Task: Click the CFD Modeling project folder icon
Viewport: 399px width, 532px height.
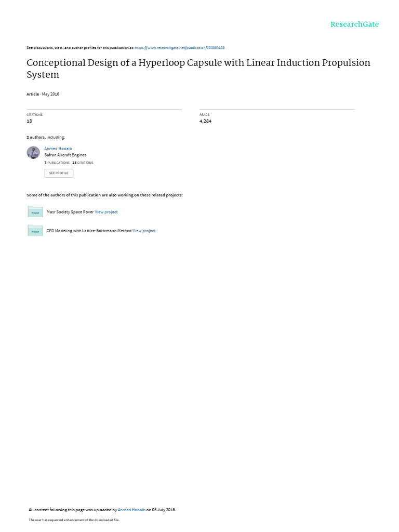Action: (35, 230)
